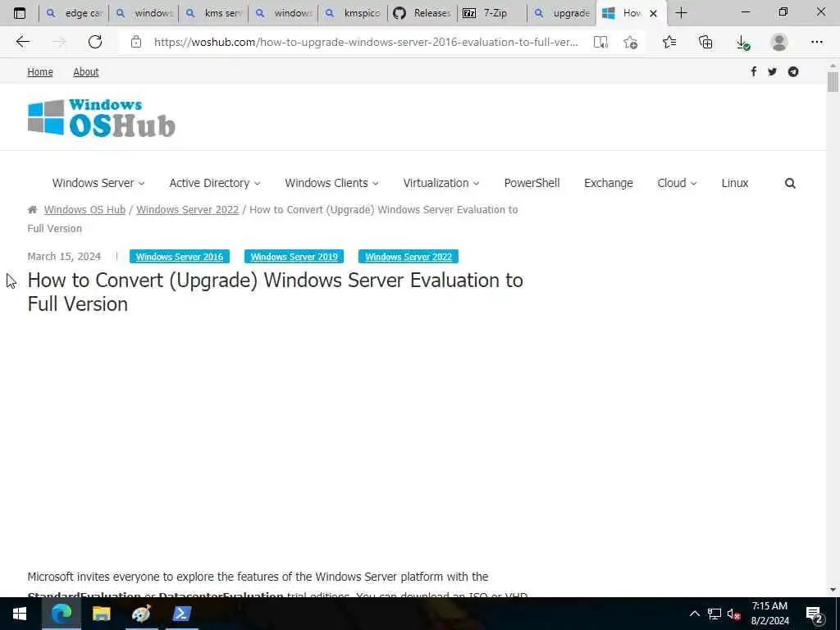
Task: Open the browser profile avatar
Action: pos(779,42)
